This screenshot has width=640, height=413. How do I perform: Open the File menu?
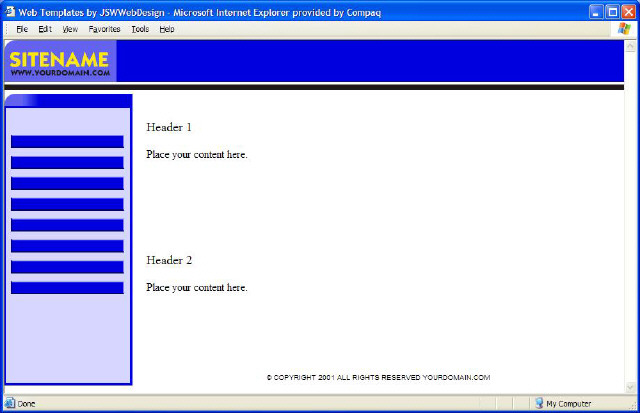pos(21,29)
